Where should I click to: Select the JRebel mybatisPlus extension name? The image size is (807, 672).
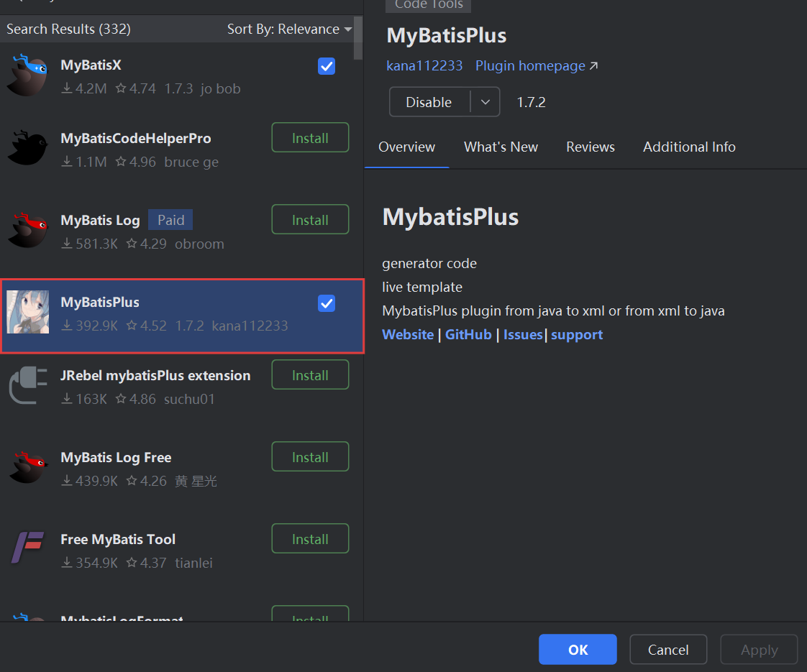(155, 376)
